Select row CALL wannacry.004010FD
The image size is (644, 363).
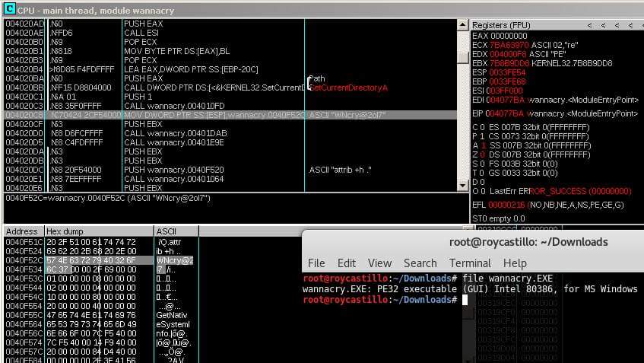coord(230,106)
